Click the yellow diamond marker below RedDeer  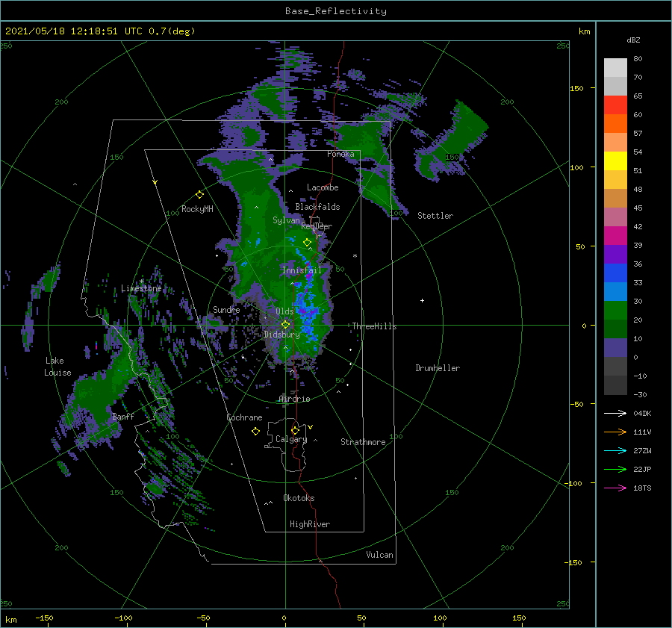tap(308, 242)
